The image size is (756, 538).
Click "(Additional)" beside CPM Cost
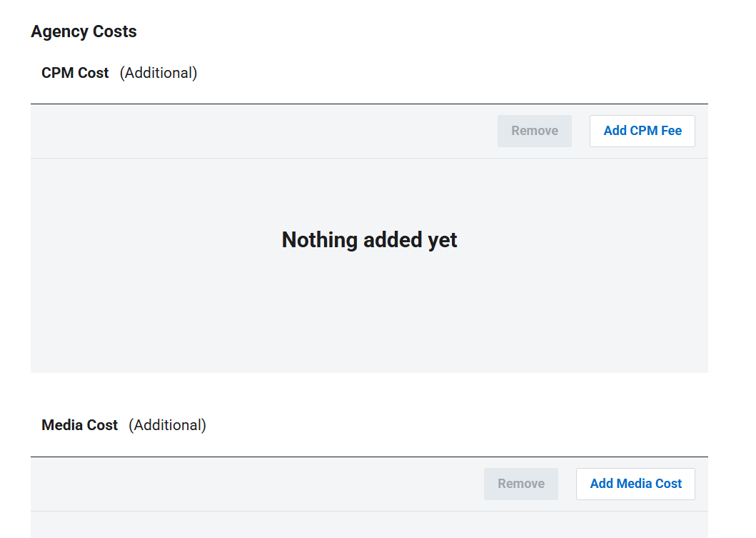click(158, 73)
